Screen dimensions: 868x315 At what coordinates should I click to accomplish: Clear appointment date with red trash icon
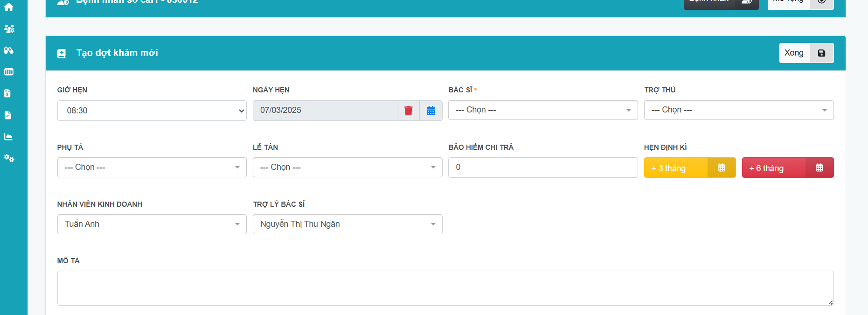408,111
